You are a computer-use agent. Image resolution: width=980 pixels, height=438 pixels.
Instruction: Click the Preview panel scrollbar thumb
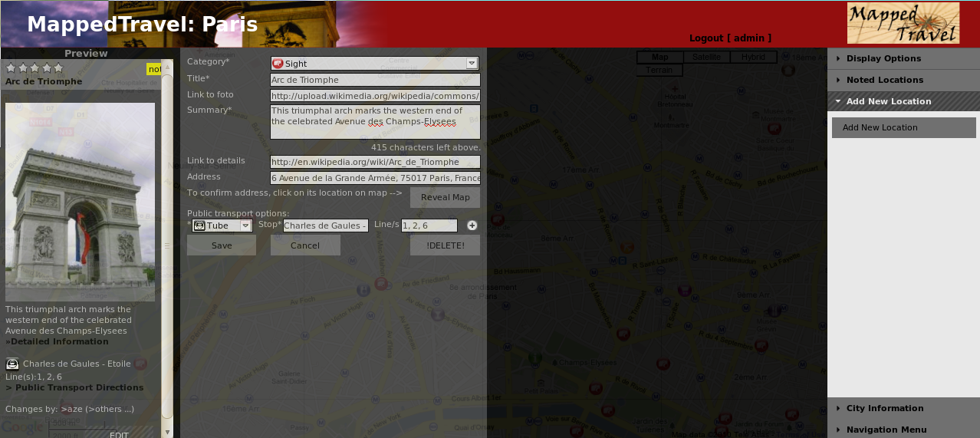[167, 246]
